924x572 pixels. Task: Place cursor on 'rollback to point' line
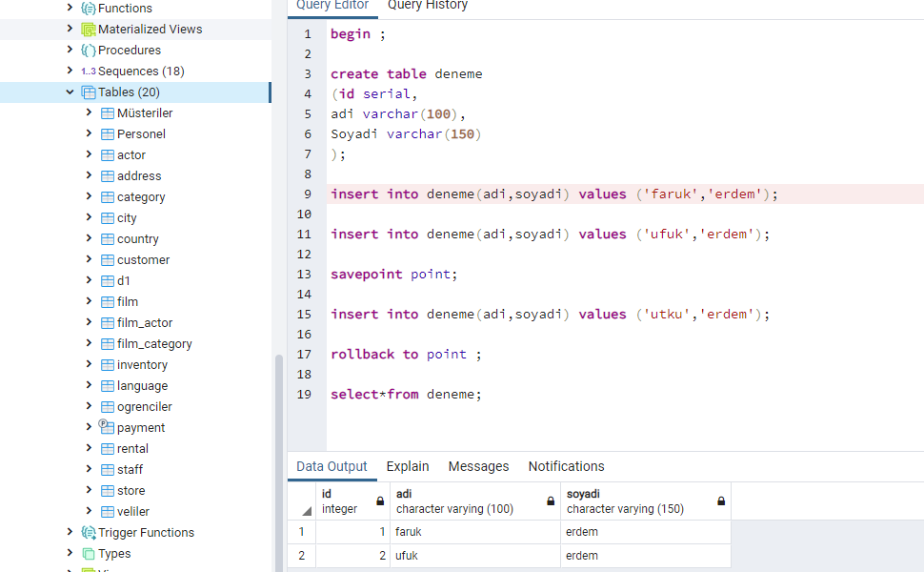coord(406,355)
